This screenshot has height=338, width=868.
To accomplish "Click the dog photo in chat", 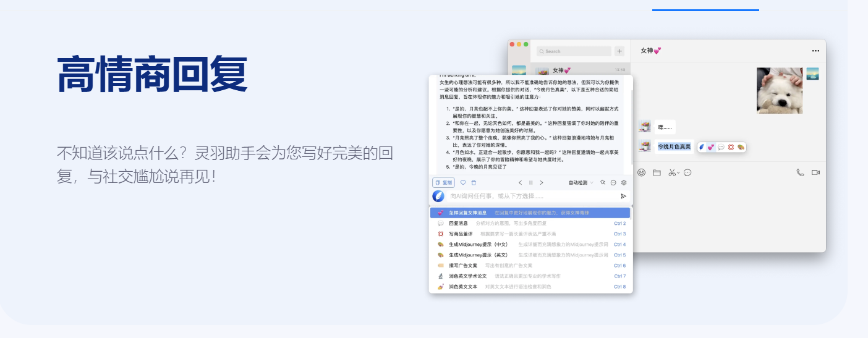I will tap(780, 90).
